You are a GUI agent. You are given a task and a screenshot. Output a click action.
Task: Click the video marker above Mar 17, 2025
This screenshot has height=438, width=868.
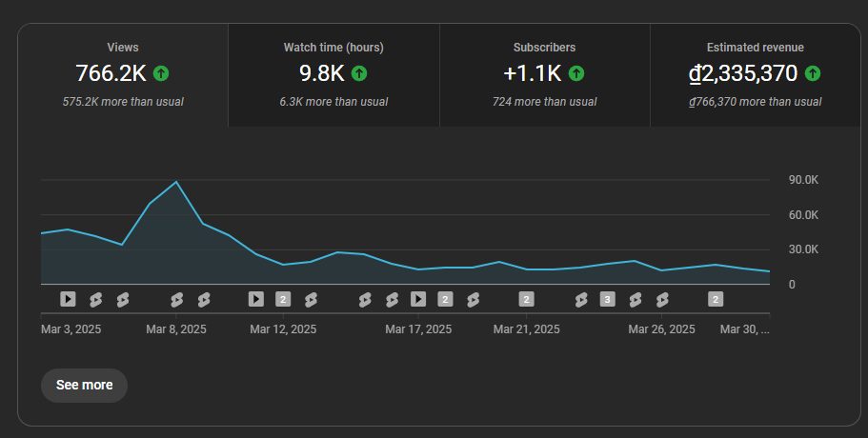[x=417, y=299]
